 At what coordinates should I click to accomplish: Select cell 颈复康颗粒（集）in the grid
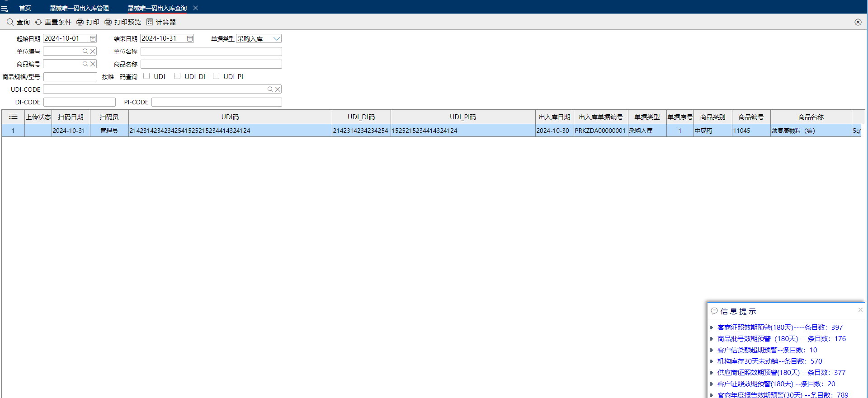pos(811,131)
